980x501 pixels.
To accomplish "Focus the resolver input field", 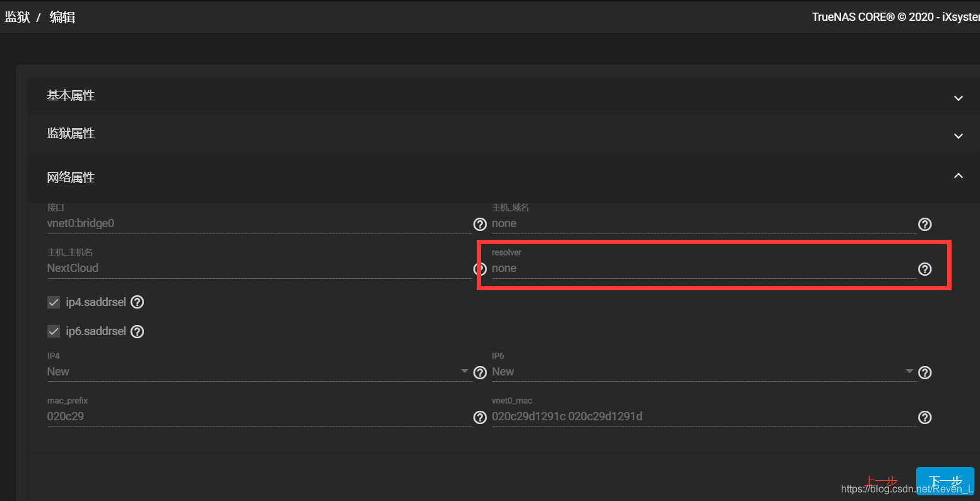I will [704, 268].
